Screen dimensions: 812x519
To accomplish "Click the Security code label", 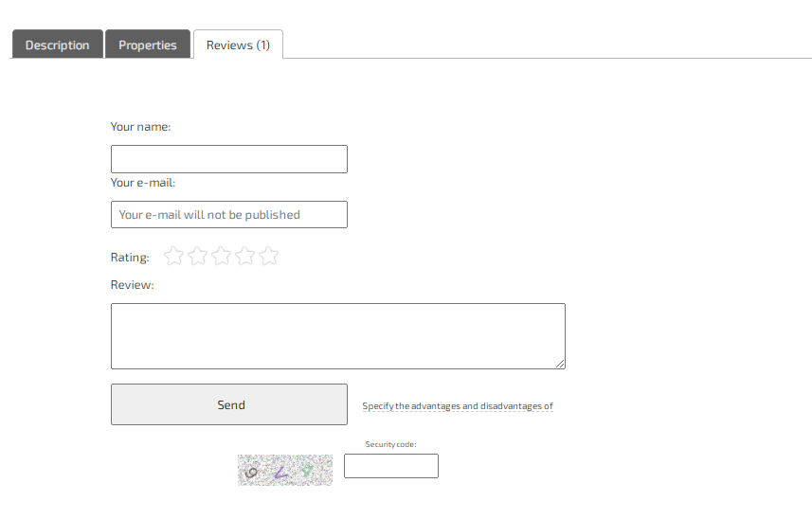I will 391,444.
